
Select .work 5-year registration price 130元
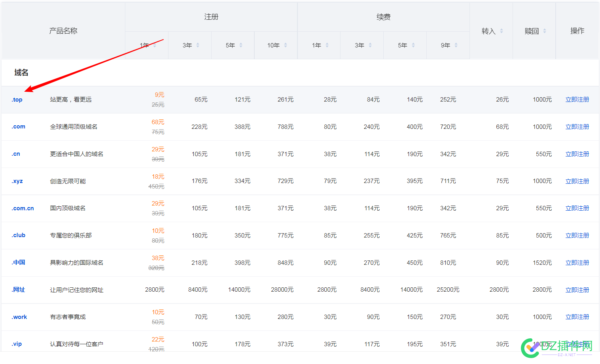242,317
